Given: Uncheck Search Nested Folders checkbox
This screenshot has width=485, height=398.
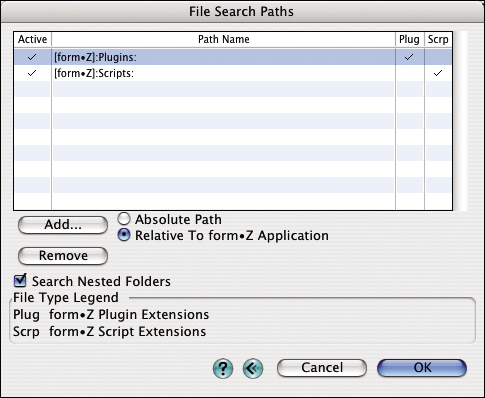Looking at the screenshot, I should click(x=20, y=281).
